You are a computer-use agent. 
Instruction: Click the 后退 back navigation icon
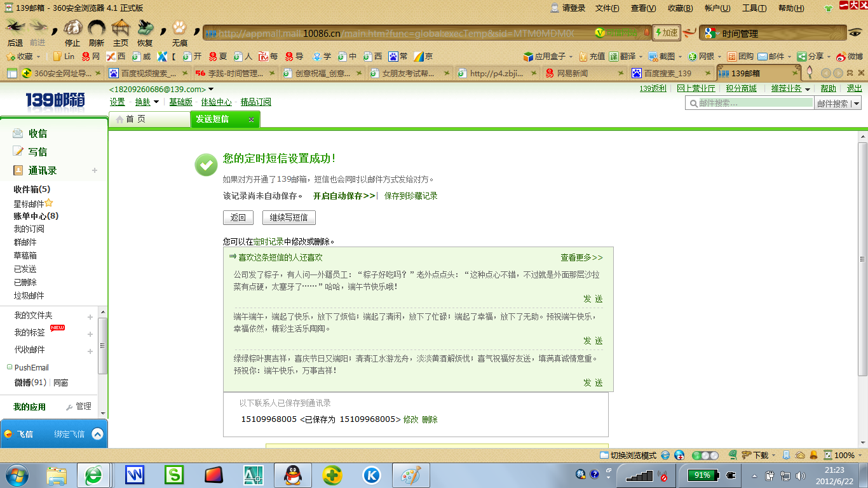(15, 27)
